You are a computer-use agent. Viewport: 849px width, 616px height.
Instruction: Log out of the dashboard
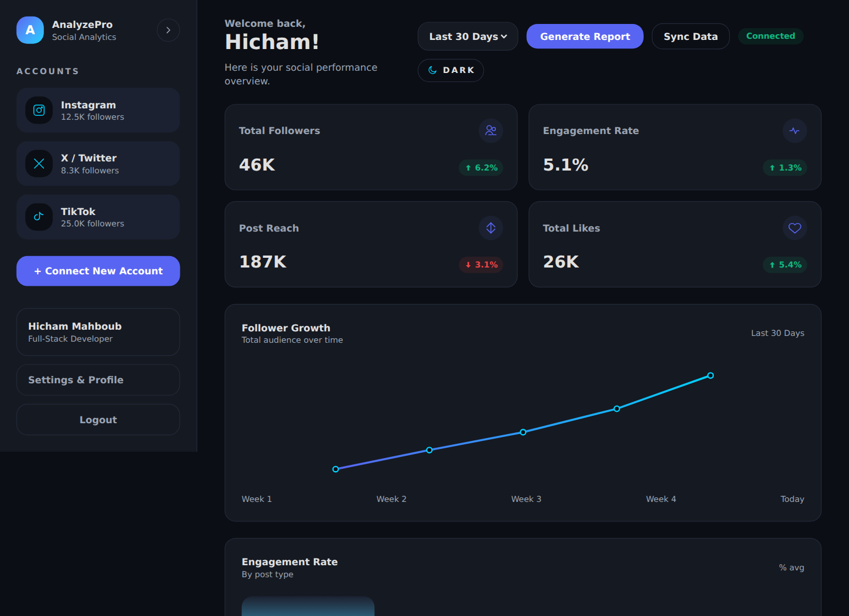click(x=98, y=420)
